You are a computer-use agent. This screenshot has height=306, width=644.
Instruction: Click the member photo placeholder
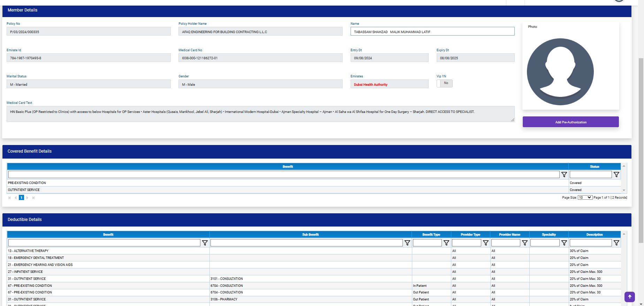coord(560,72)
